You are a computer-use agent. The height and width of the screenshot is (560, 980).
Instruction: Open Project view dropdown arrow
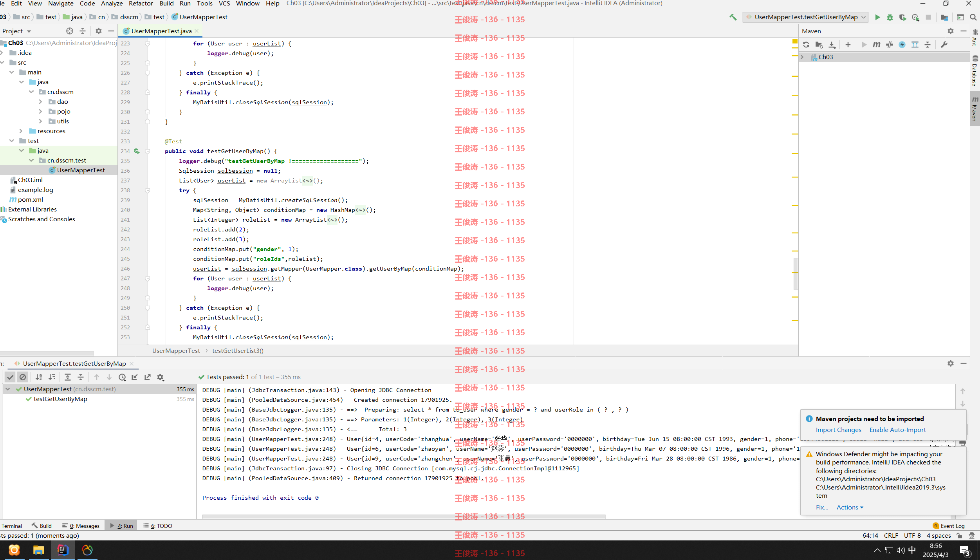[29, 31]
